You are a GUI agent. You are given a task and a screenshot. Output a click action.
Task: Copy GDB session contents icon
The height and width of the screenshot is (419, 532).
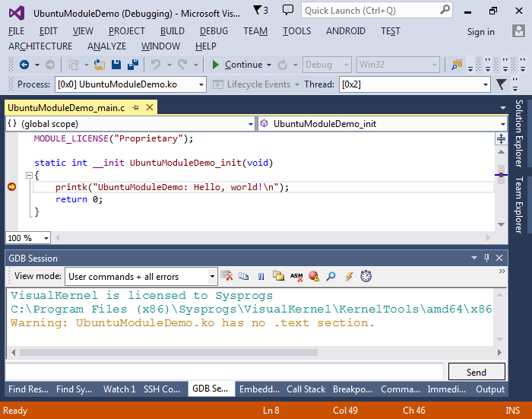coord(244,276)
